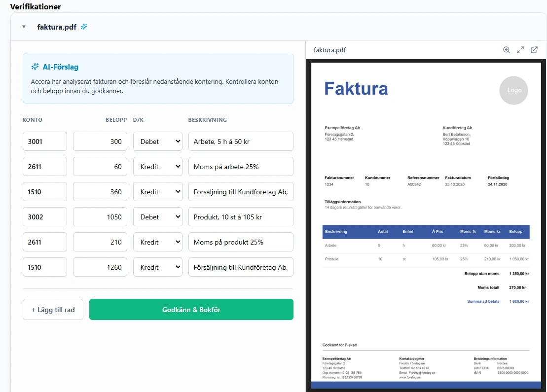
Task: Open the D/K dropdown for the 3002 row
Action: [158, 216]
